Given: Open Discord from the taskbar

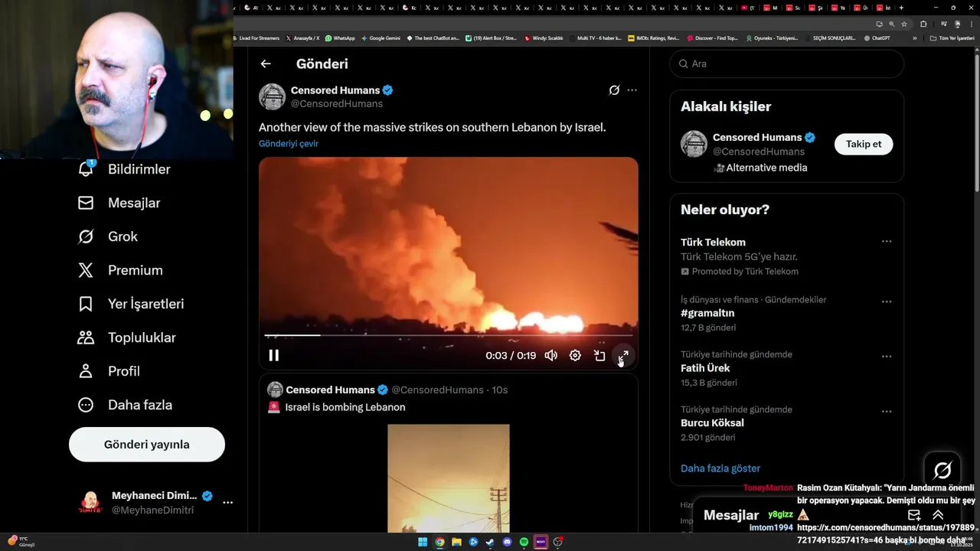Looking at the screenshot, I should (507, 542).
